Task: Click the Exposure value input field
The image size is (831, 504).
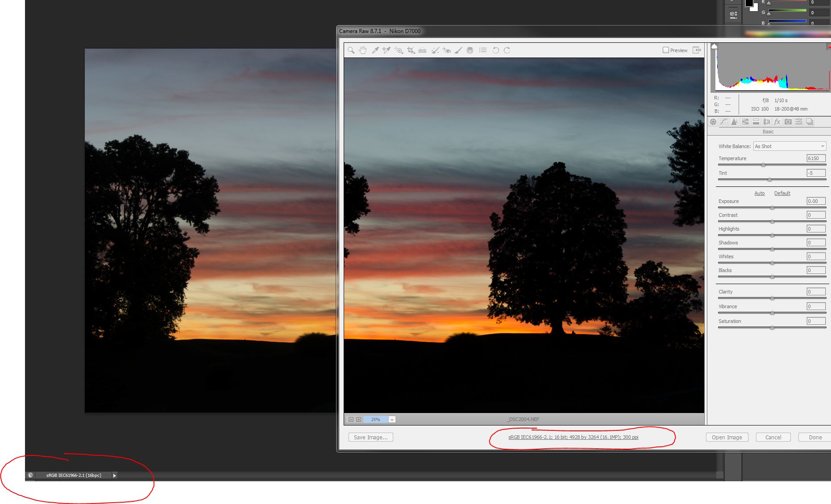Action: tap(815, 201)
